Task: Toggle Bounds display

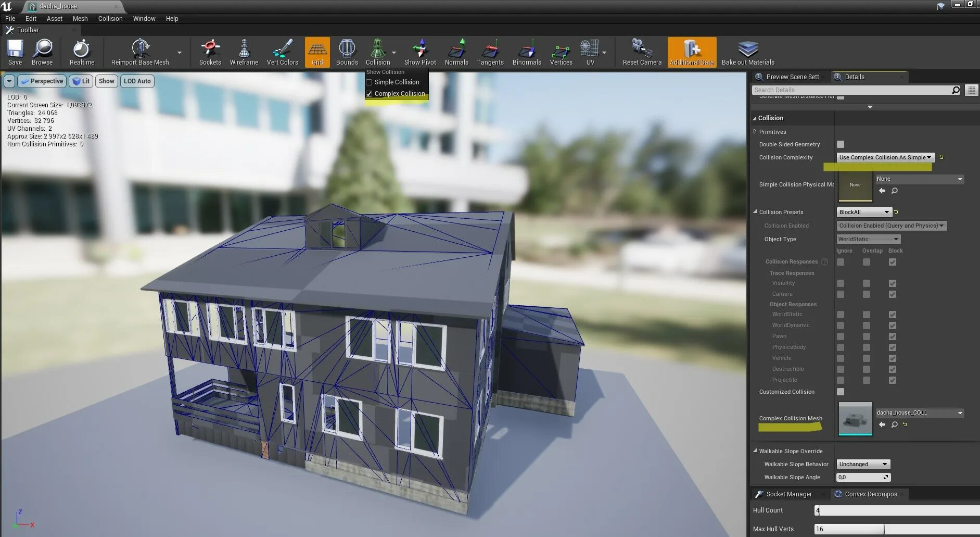Action: [347, 52]
